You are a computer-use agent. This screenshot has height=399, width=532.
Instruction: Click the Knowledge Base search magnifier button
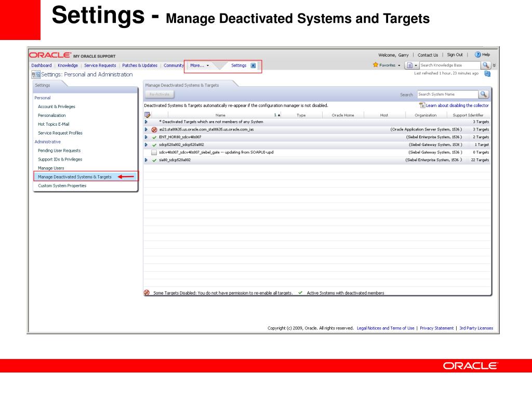[486, 65]
